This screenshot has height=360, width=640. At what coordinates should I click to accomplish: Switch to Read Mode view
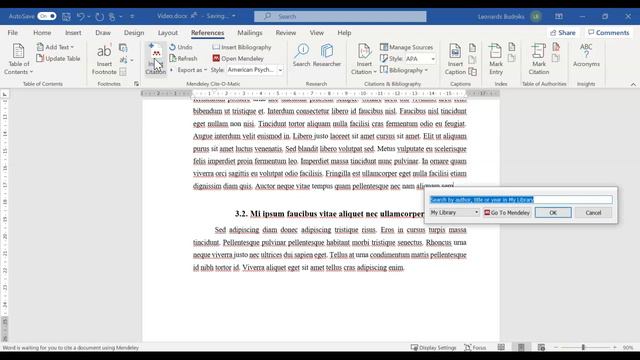click(501, 348)
